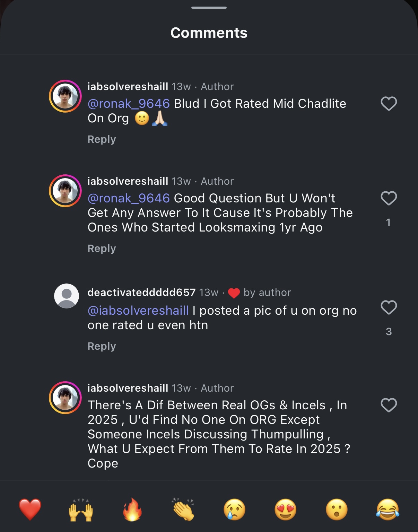Open @iabsolvereshaill mention in third comment

[138, 311]
